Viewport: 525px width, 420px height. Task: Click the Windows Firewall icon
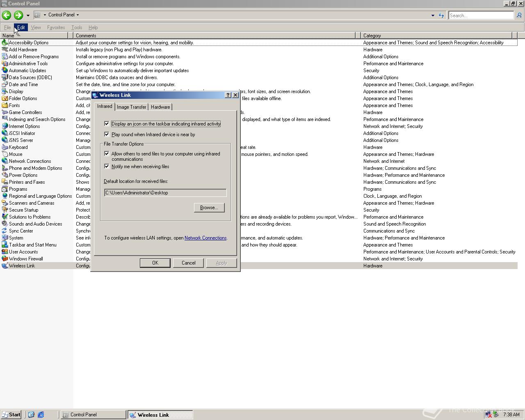5,259
